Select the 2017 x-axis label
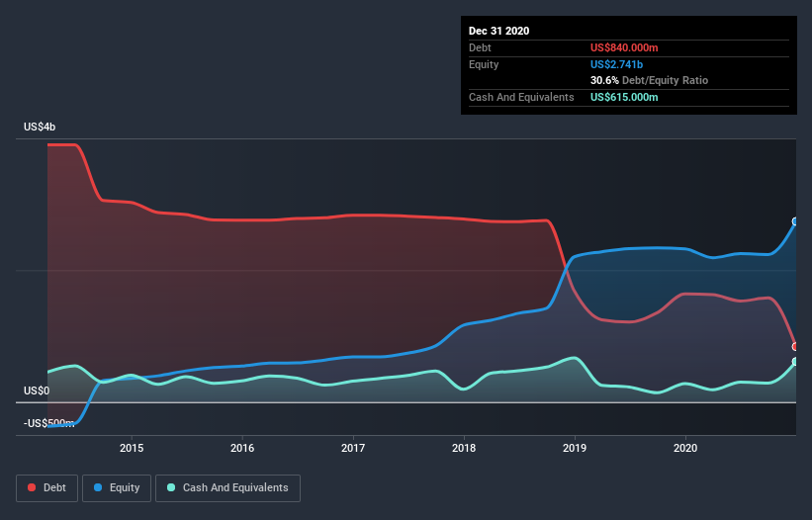Image resolution: width=812 pixels, height=520 pixels. (353, 448)
